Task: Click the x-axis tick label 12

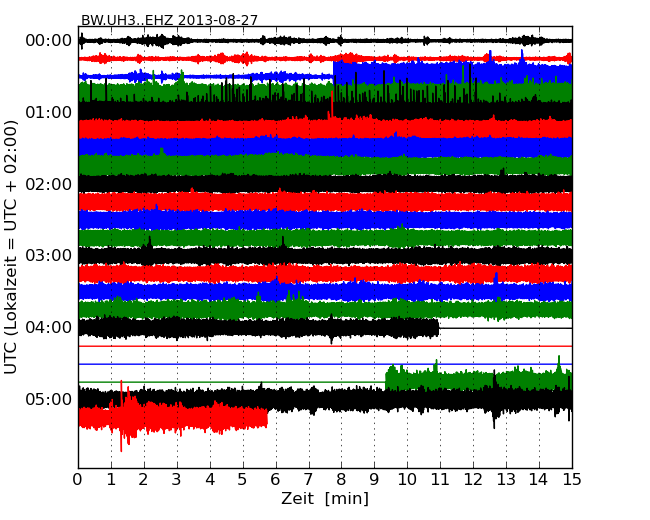Action: [473, 480]
